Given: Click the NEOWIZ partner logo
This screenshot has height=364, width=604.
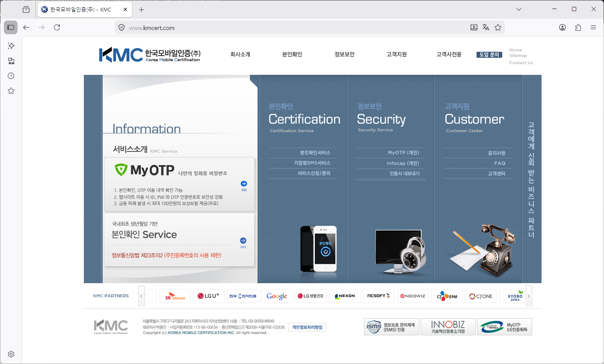Looking at the screenshot, I should tap(413, 296).
